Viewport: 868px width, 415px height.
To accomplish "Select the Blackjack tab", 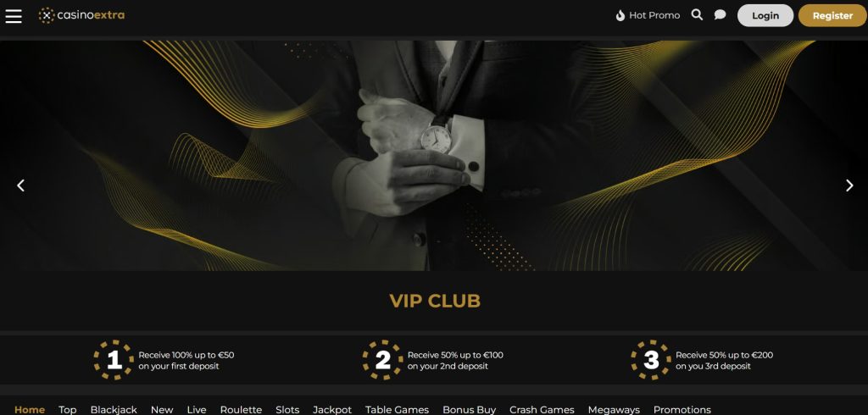I will click(114, 409).
